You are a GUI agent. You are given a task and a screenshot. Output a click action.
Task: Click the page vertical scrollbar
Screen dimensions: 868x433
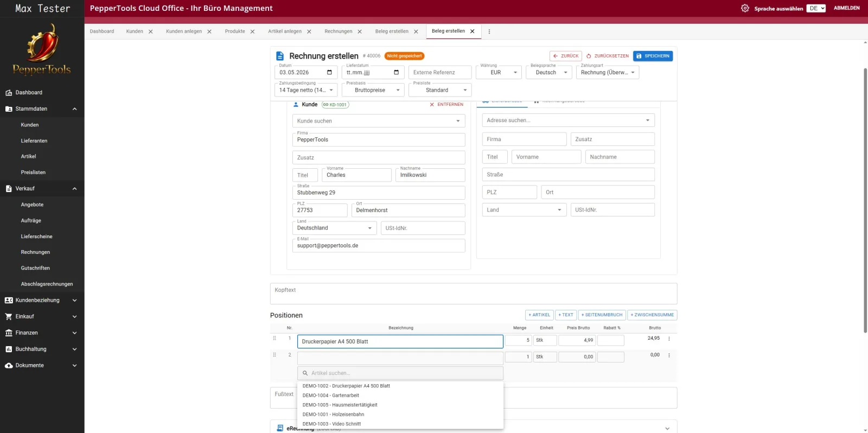865,201
